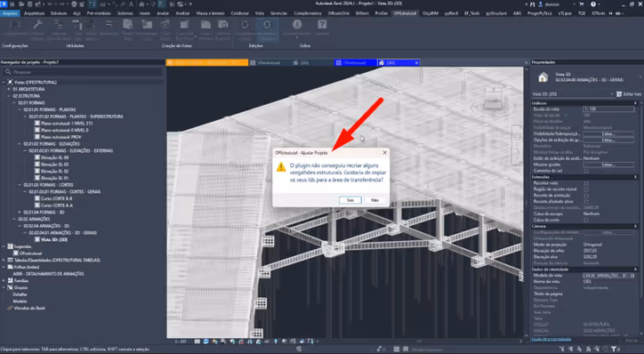644x354 pixels.
Task: Collapse the 02.01 FORMAS tree node
Action: point(14,102)
